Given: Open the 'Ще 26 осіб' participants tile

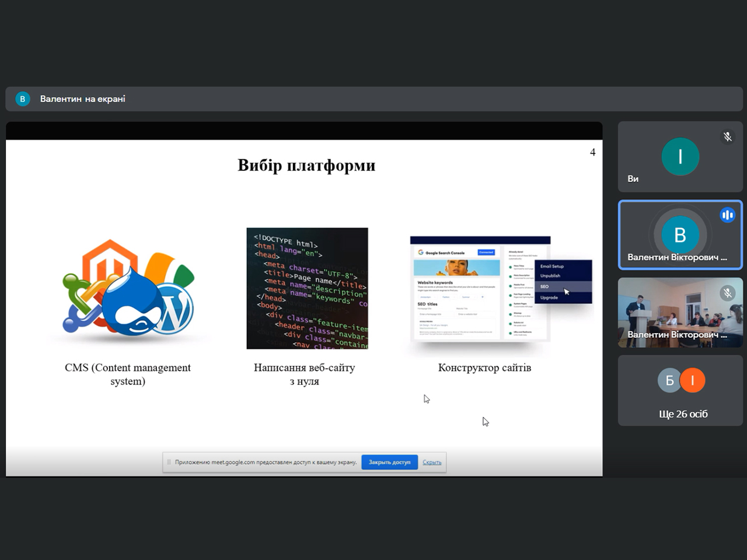Looking at the screenshot, I should coord(680,390).
